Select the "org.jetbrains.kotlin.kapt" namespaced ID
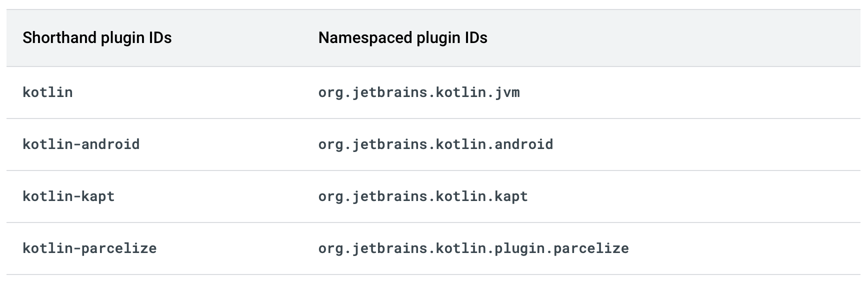The image size is (868, 285). tap(423, 196)
